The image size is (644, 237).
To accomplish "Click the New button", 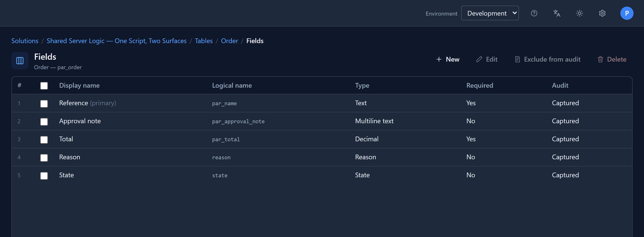I will pos(448,59).
